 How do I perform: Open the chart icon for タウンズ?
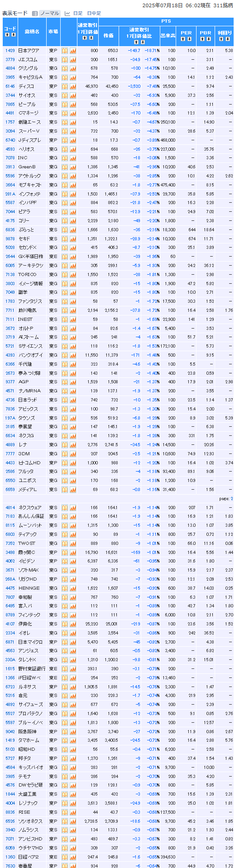click(x=73, y=418)
